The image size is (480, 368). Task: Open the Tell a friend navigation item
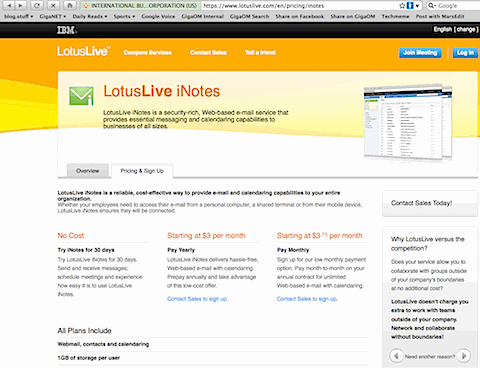pyautogui.click(x=260, y=52)
